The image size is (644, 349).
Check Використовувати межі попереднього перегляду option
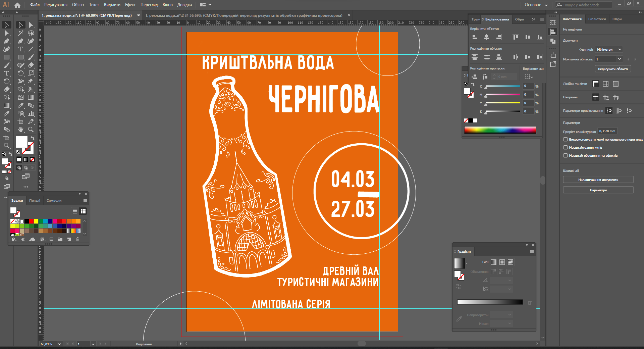coord(566,139)
